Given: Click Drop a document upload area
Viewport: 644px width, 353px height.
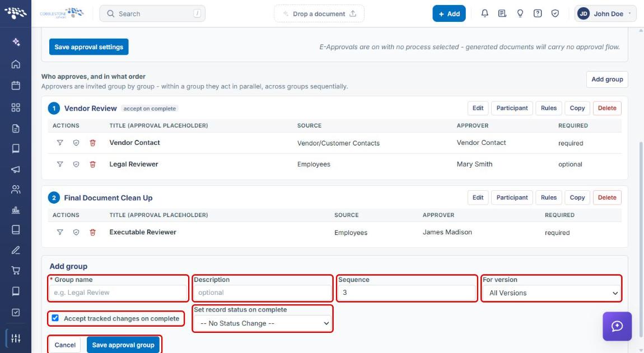Looking at the screenshot, I should coord(319,13).
